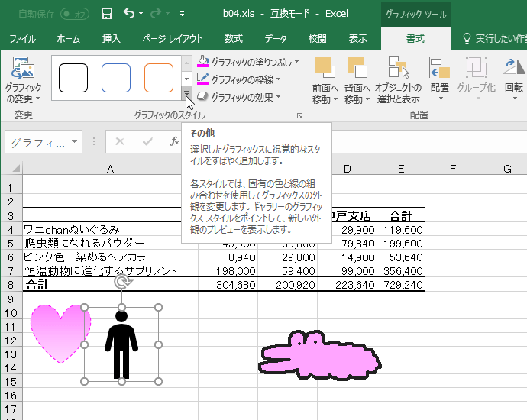Open the Change Graphic (グラフィックの変更) button

[x=23, y=82]
